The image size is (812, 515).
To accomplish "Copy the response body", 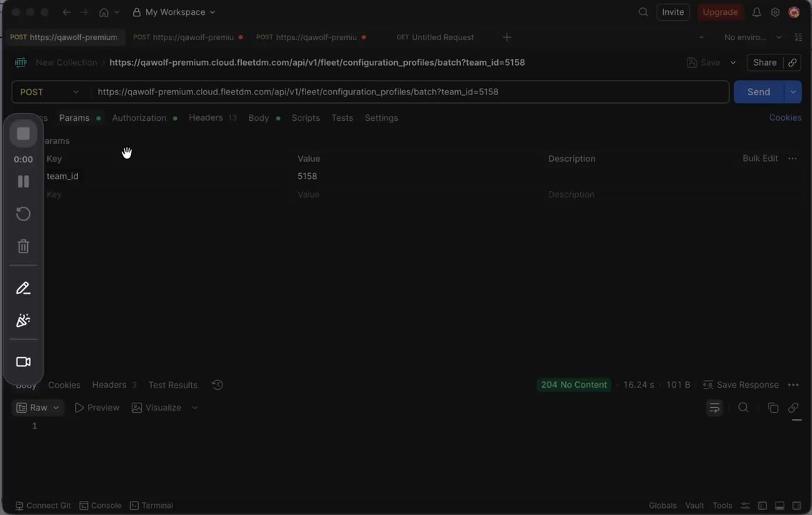I will [x=773, y=408].
